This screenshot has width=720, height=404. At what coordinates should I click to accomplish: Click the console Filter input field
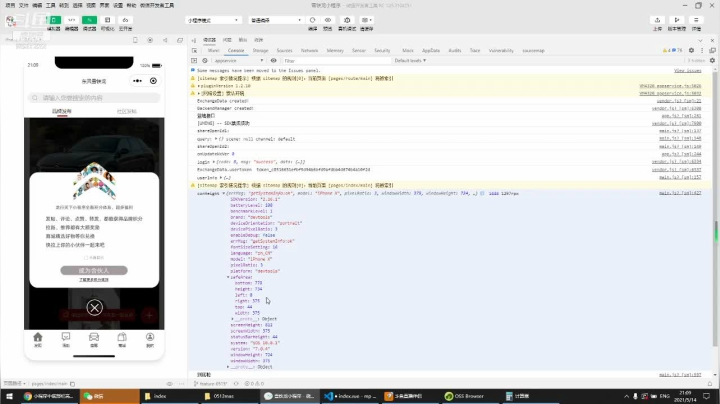click(x=335, y=61)
